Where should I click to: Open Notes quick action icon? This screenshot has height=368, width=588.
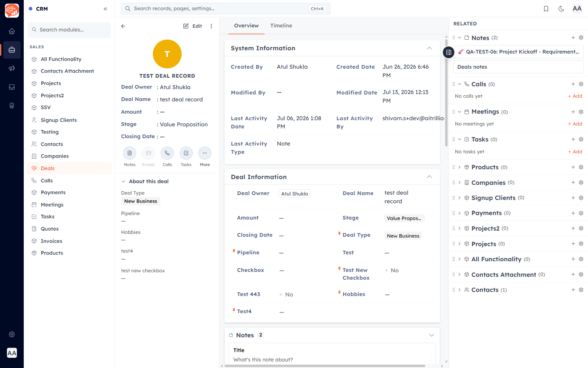pos(129,153)
